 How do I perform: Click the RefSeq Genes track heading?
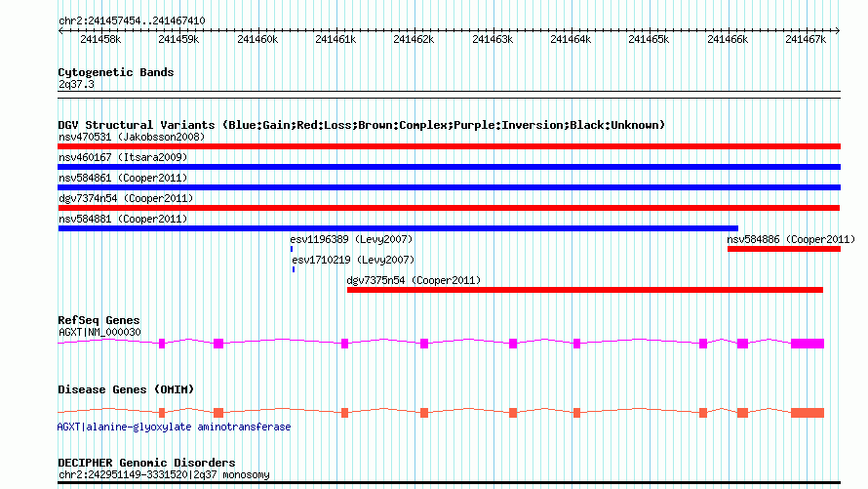click(99, 320)
